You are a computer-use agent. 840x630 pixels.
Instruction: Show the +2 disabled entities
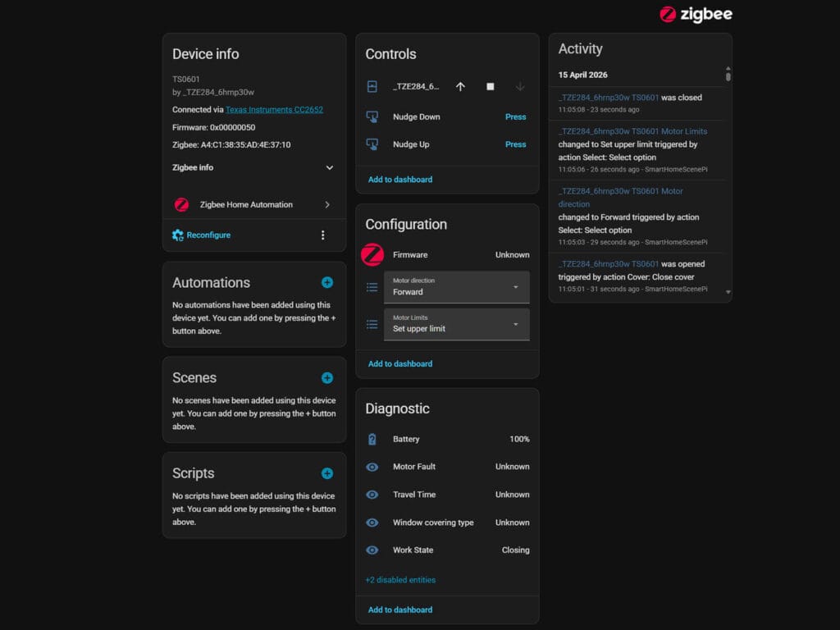(x=400, y=580)
